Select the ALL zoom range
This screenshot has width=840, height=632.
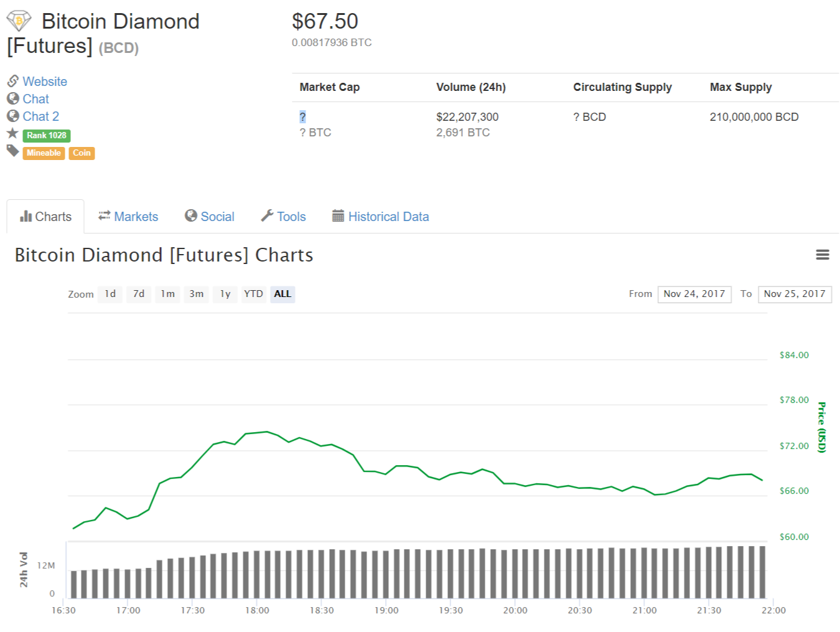click(282, 294)
